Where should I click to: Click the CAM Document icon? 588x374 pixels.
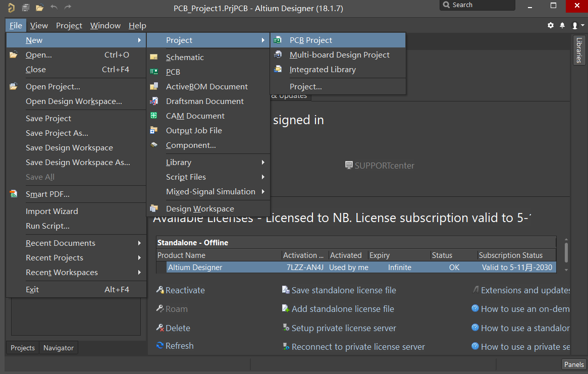154,116
